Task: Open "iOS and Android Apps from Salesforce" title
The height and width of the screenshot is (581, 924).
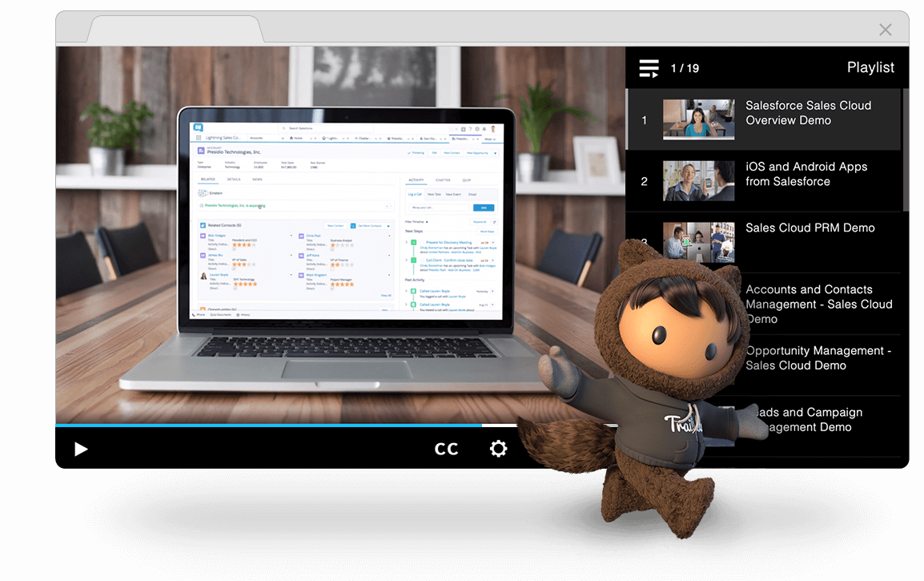Action: click(x=806, y=174)
